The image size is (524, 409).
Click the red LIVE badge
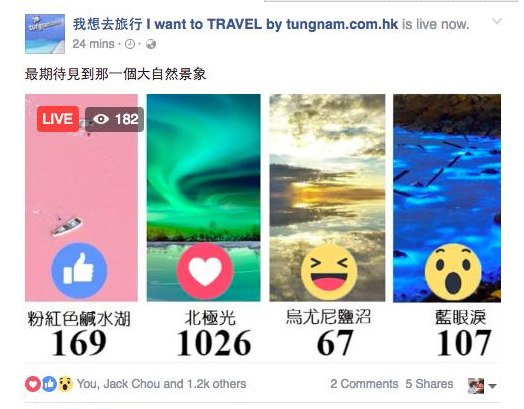(x=58, y=119)
